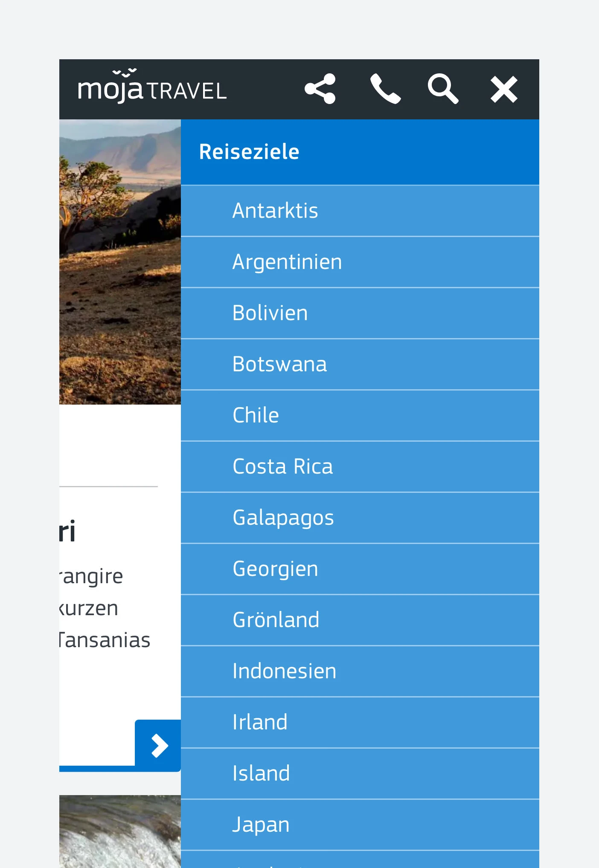
Task: Open search with magnifier icon
Action: pos(443,89)
